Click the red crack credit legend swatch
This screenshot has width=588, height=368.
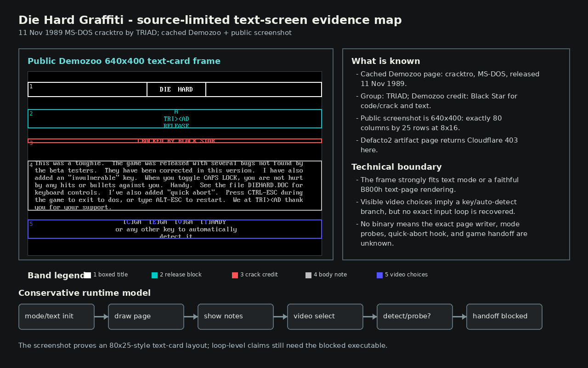(x=235, y=275)
